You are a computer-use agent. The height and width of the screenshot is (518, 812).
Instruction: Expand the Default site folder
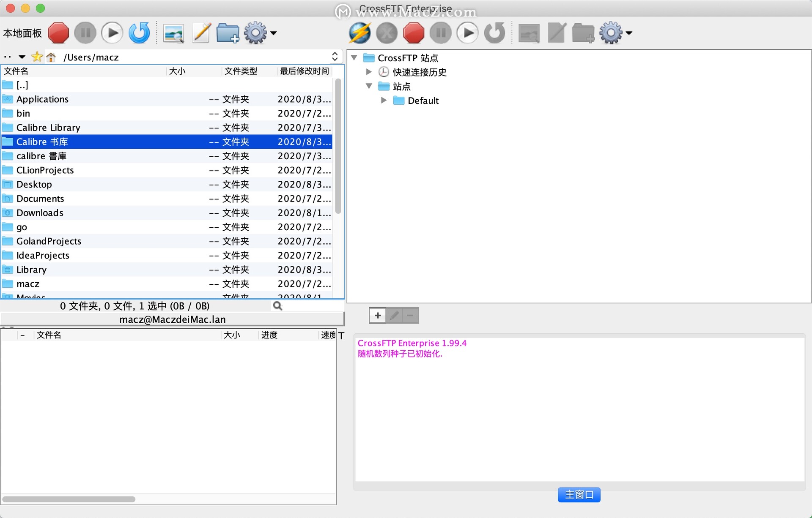[x=384, y=100]
